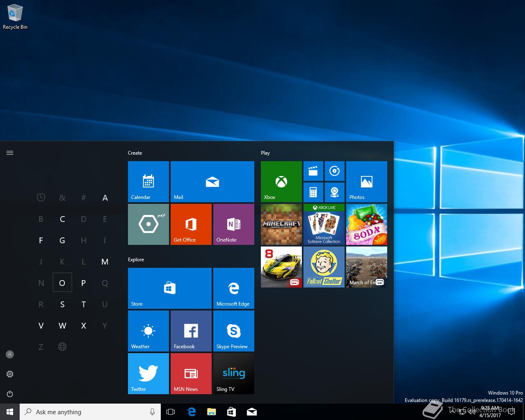Image resolution: width=525 pixels, height=420 pixels.
Task: Open the Twitter tile
Action: pyautogui.click(x=148, y=374)
